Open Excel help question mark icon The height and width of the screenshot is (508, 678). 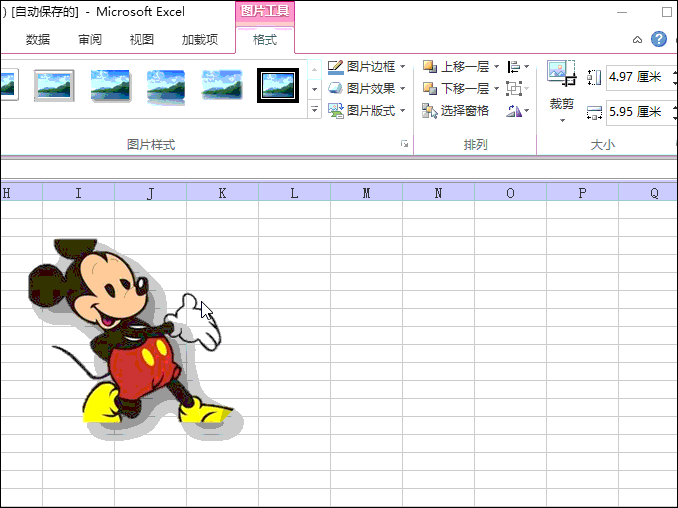tap(659, 39)
